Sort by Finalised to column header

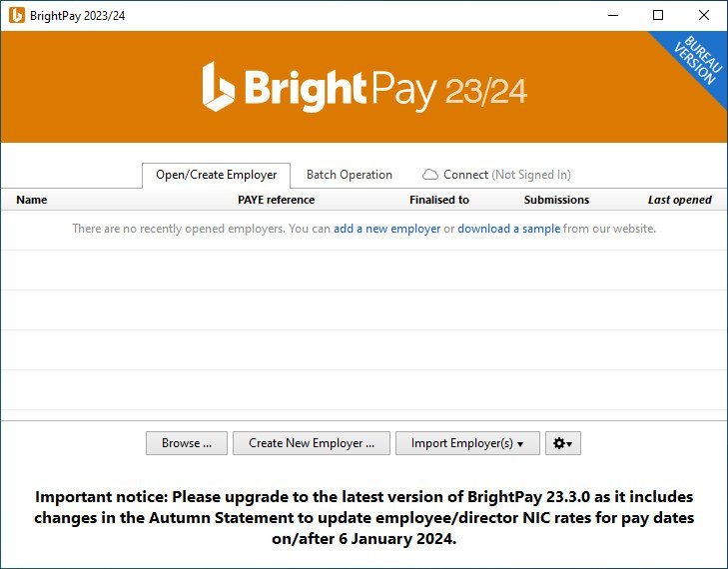(439, 200)
